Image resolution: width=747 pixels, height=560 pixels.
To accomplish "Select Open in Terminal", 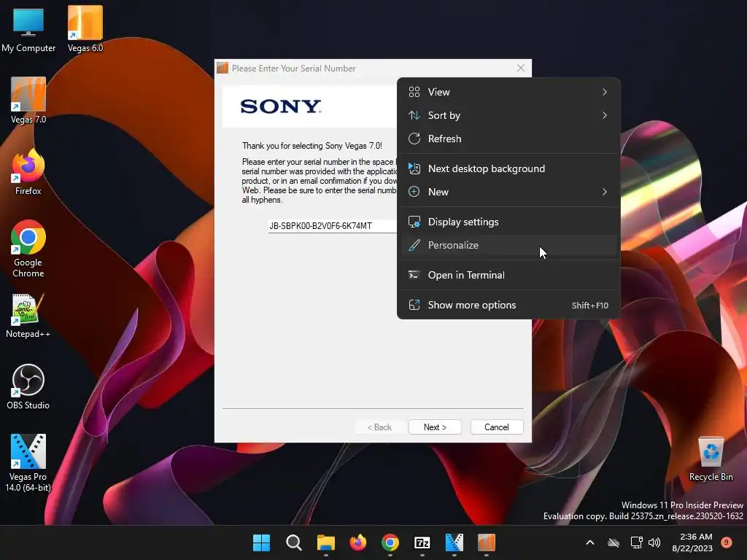I will point(508,275).
